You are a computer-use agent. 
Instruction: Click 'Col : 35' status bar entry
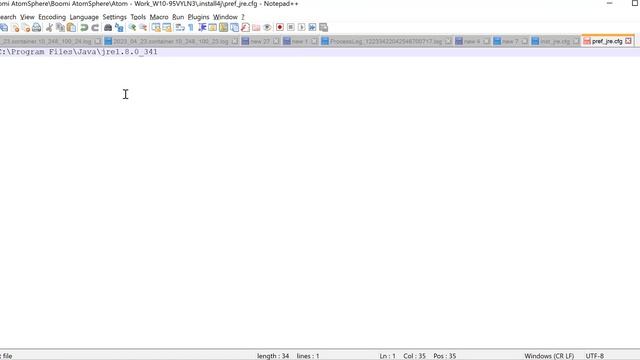coord(414,356)
